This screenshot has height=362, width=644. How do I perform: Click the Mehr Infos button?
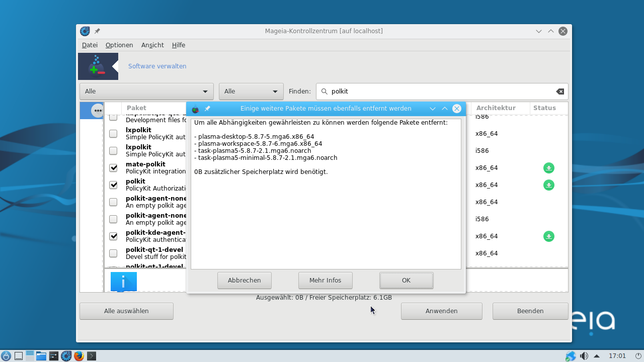(x=326, y=281)
